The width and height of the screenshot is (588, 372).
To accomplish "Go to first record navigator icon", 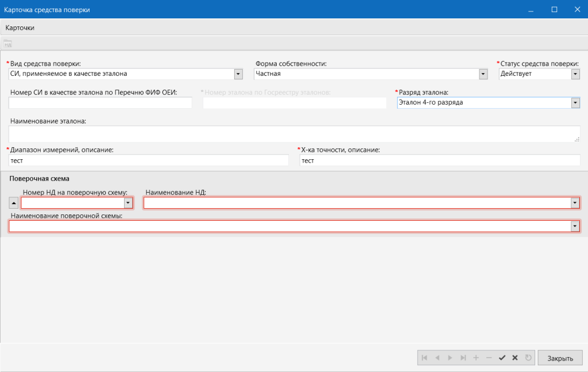I will [424, 358].
